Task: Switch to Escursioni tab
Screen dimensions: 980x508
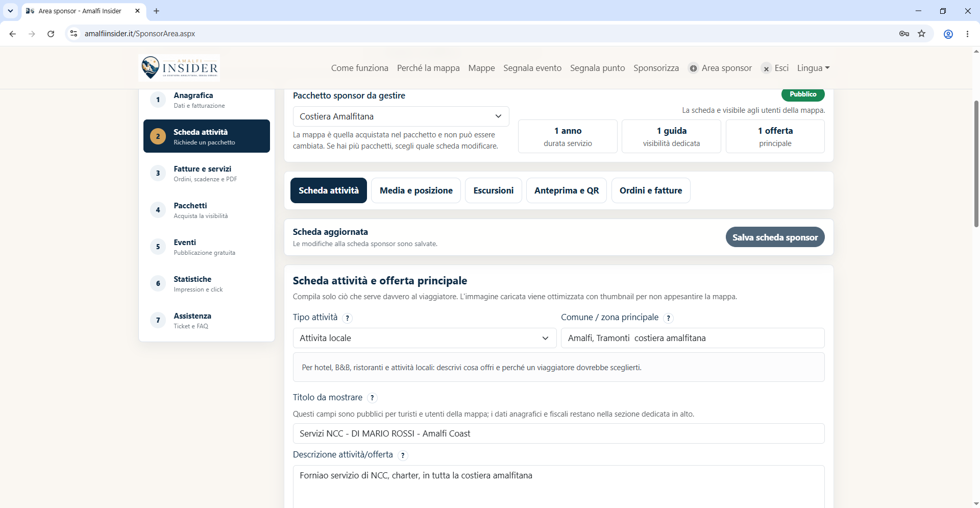Action: coord(494,190)
